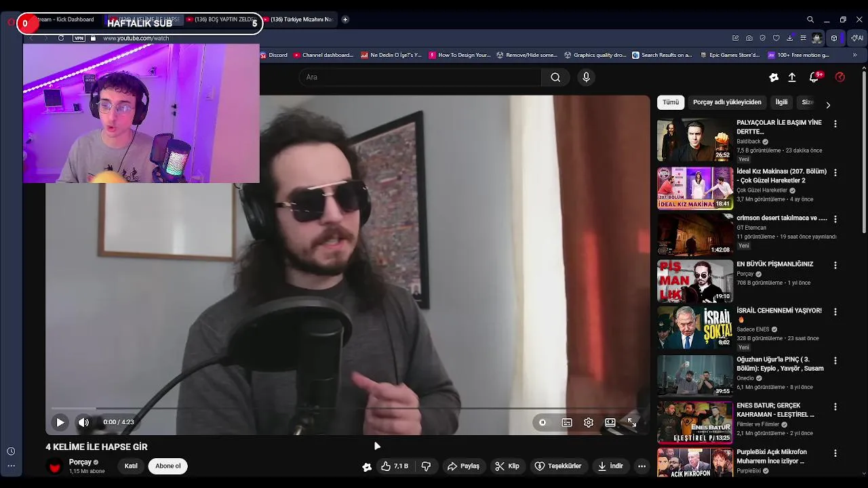Image resolution: width=868 pixels, height=488 pixels.
Task: Open the YouTube upload icon
Action: 792,77
